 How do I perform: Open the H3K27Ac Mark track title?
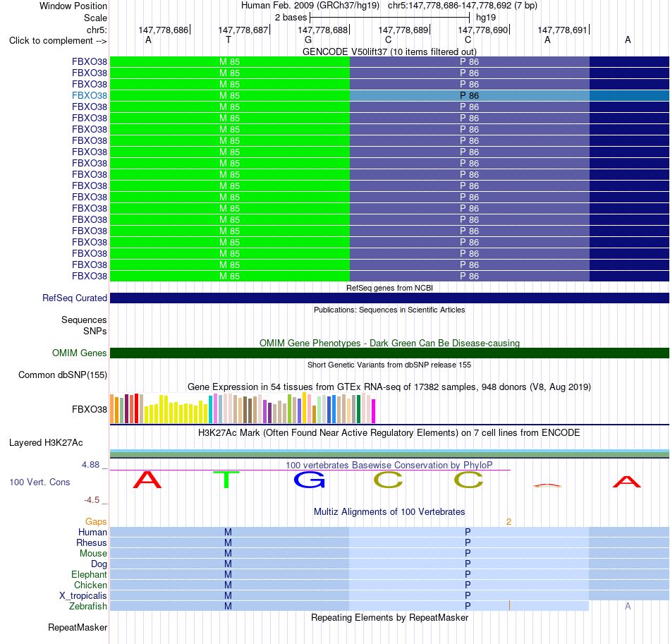click(x=389, y=432)
